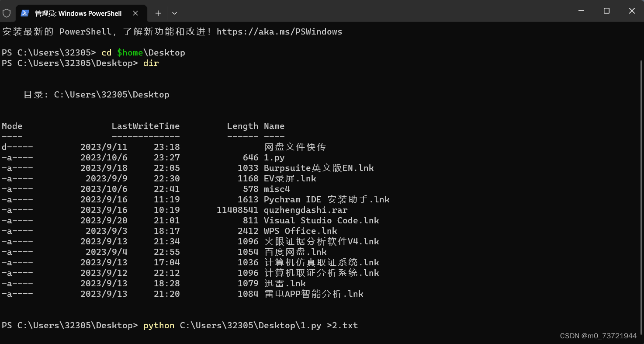Image resolution: width=644 pixels, height=344 pixels.
Task: Click the WPS Office.lnk entry
Action: pos(299,231)
